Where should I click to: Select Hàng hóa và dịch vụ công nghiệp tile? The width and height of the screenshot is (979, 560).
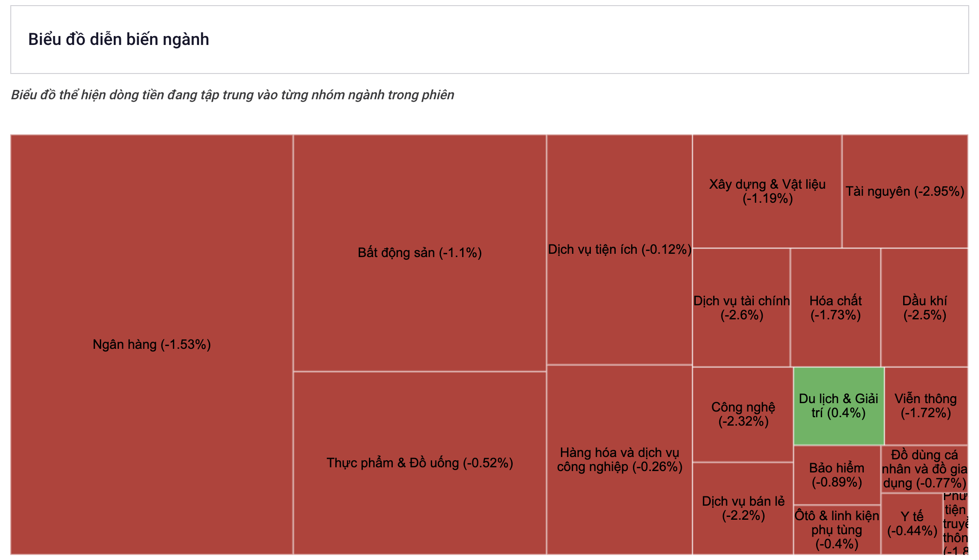click(x=619, y=460)
